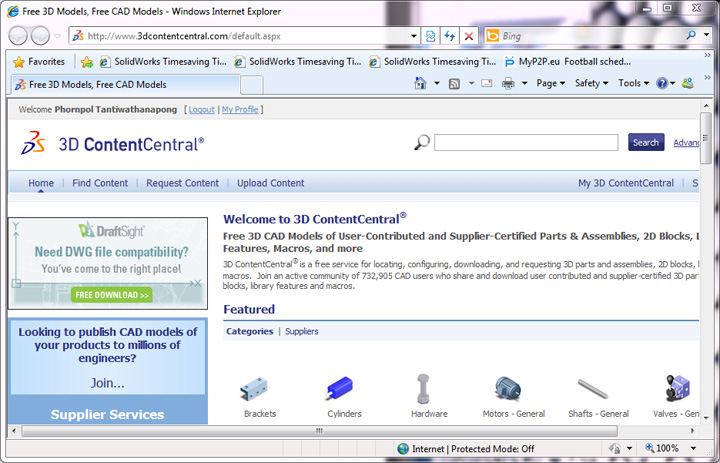Click the Join... link in supplier box
Image resolution: width=720 pixels, height=463 pixels.
click(107, 383)
